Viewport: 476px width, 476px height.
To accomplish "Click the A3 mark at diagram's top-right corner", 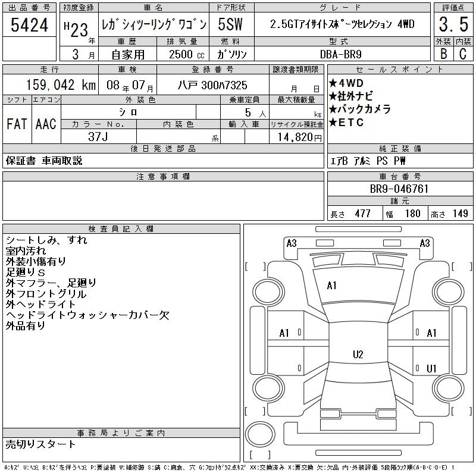I will coord(425,243).
